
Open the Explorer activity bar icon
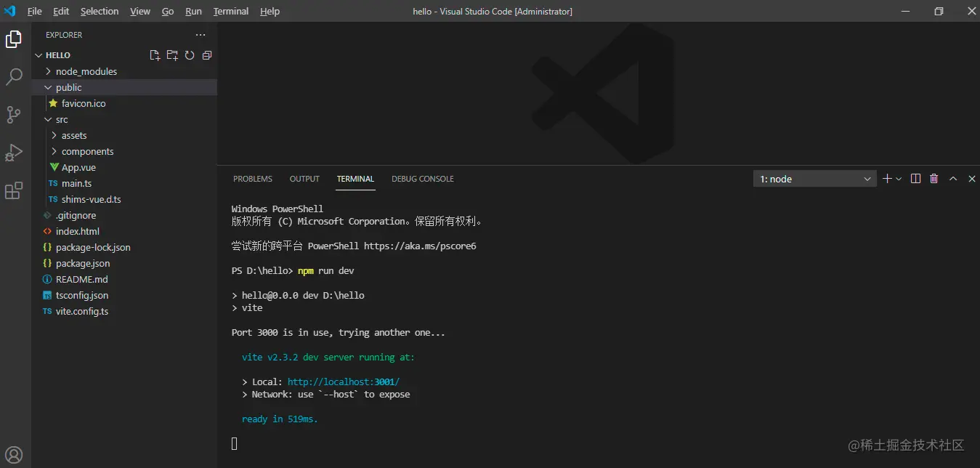pos(14,39)
